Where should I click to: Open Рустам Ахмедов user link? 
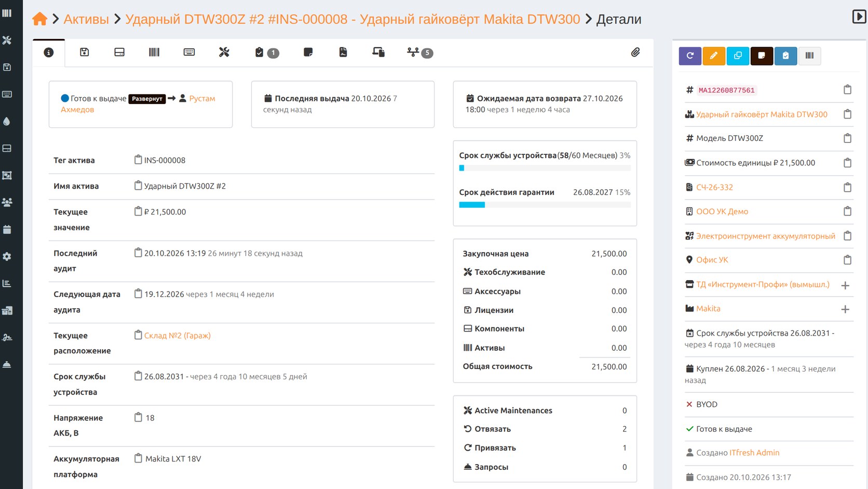pyautogui.click(x=202, y=98)
